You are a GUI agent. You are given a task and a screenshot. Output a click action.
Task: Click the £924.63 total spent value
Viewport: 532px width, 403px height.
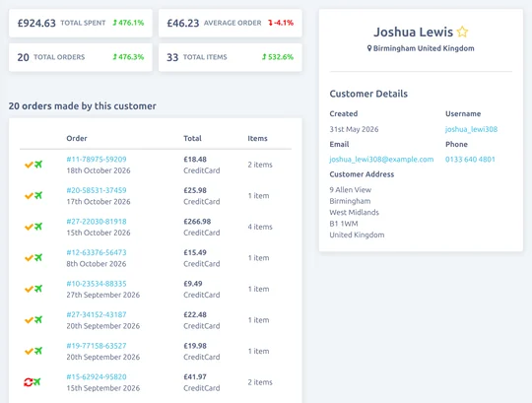coord(36,23)
